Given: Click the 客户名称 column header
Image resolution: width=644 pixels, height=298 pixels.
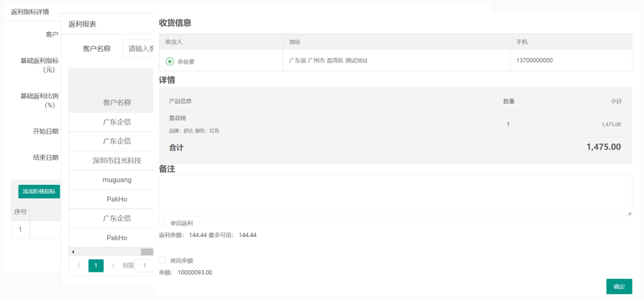Looking at the screenshot, I should [x=117, y=103].
